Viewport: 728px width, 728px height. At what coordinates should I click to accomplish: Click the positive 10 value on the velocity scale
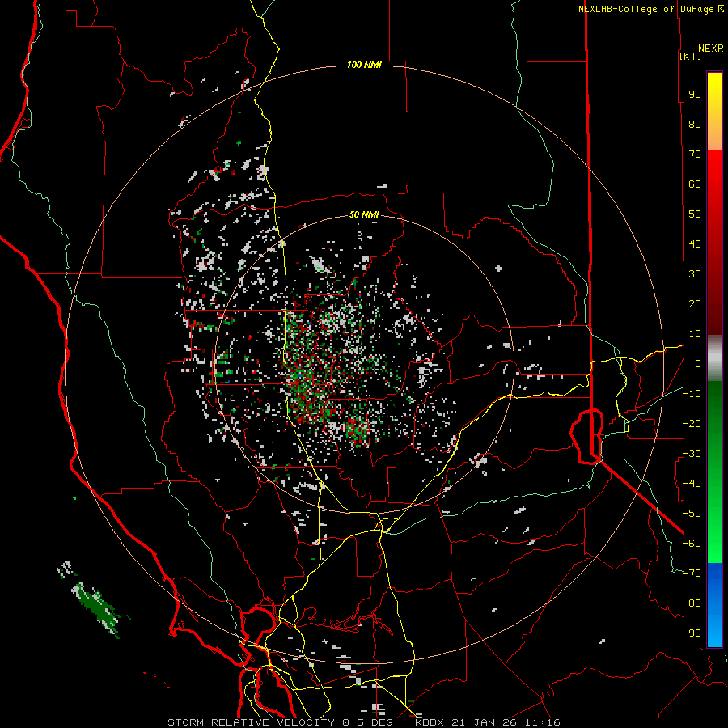coord(695,334)
